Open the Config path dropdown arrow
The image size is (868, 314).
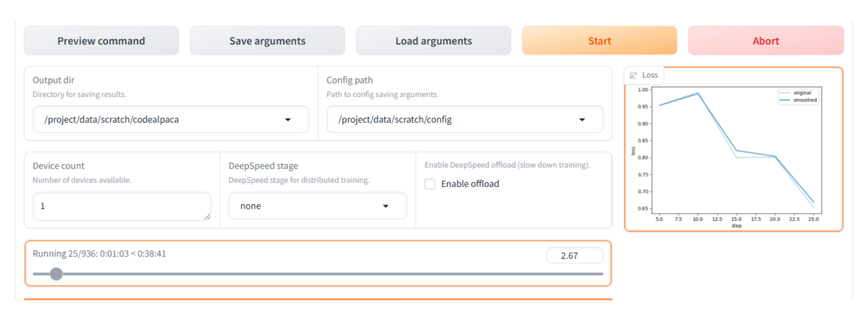point(582,120)
